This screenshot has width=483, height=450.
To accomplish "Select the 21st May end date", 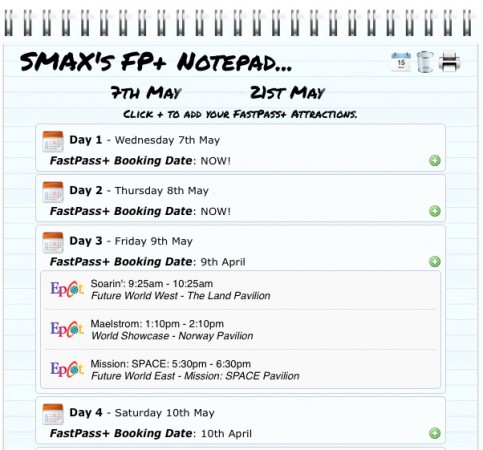I will pos(287,92).
